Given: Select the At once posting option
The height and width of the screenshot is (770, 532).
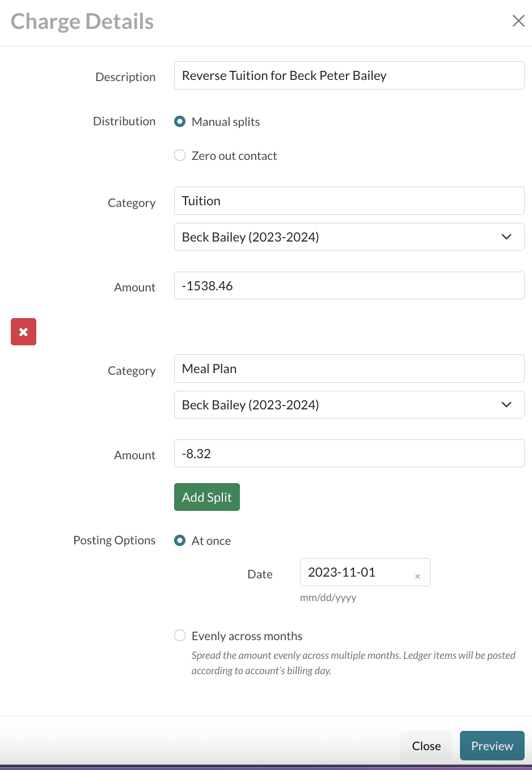Looking at the screenshot, I should pyautogui.click(x=180, y=540).
